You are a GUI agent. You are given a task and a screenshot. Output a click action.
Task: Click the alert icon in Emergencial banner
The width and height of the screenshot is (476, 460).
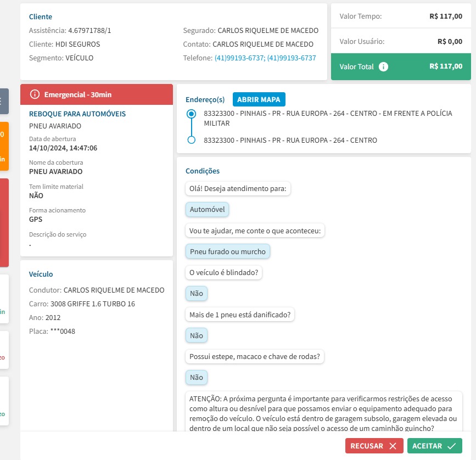[x=35, y=94]
